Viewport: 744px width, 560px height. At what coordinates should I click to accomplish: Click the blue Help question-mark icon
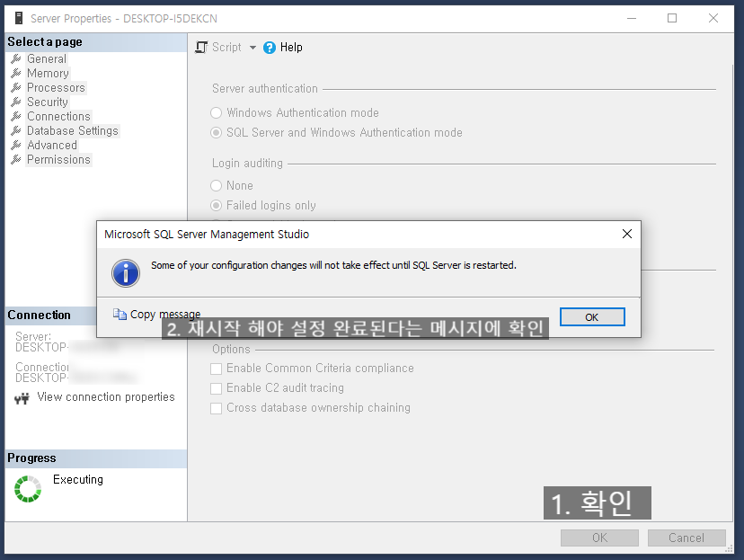pos(269,48)
